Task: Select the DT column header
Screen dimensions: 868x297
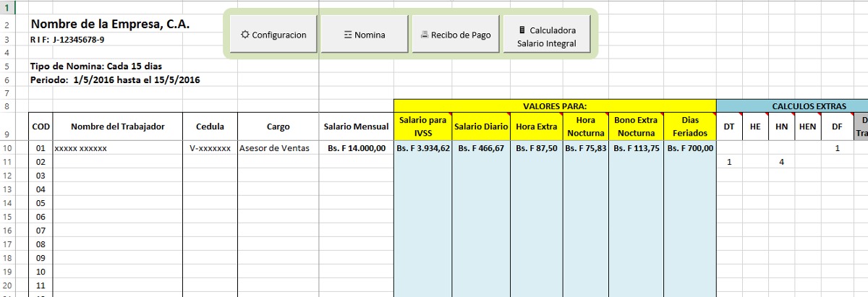Action: point(729,126)
